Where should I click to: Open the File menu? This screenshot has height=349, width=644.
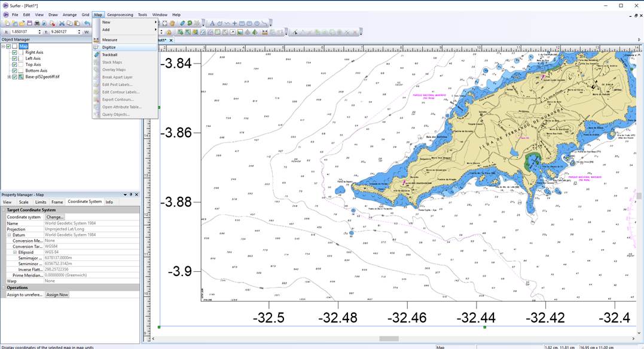coord(15,15)
